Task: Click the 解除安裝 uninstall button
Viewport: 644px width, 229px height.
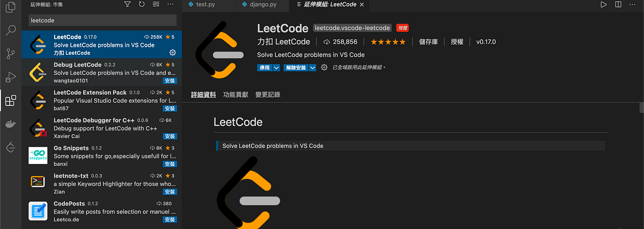Action: tap(296, 68)
